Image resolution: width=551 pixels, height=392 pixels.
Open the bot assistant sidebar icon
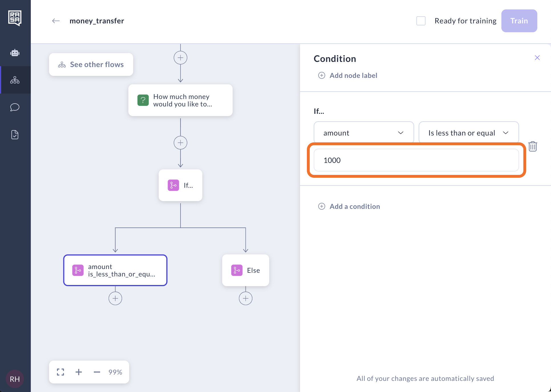coord(15,53)
